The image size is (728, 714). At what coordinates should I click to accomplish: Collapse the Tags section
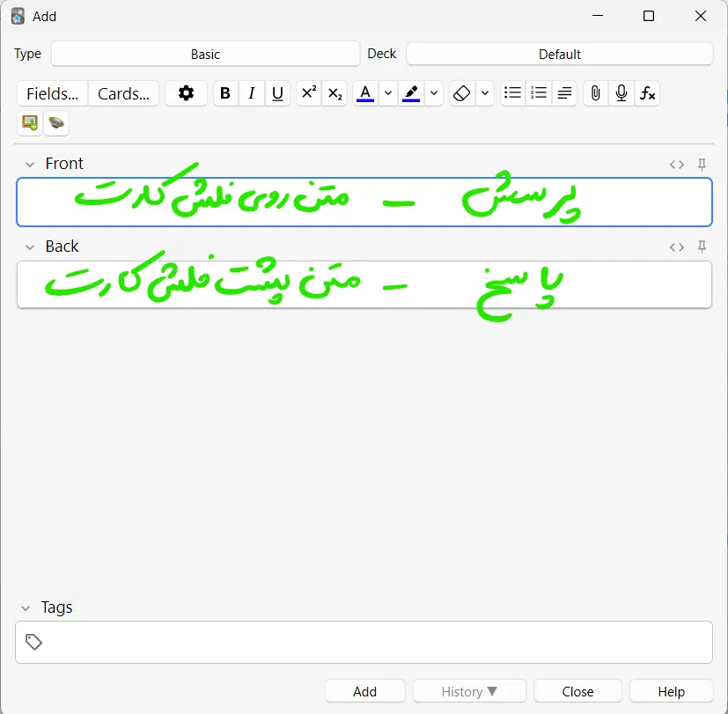coord(26,607)
